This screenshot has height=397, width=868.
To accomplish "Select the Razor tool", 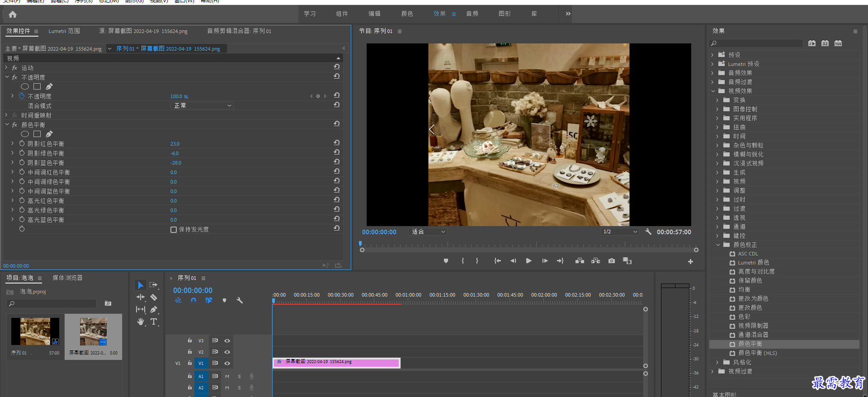I will [154, 297].
